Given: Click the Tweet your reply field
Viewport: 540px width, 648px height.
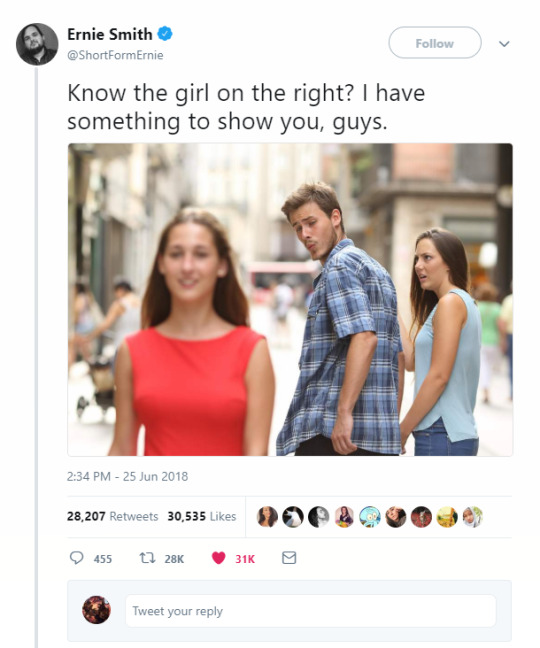Looking at the screenshot, I should point(310,611).
